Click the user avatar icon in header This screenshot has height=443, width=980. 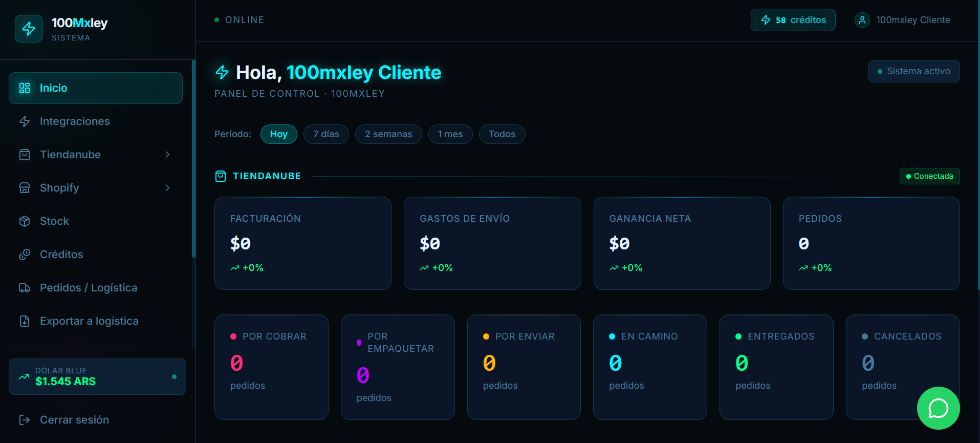[862, 20]
